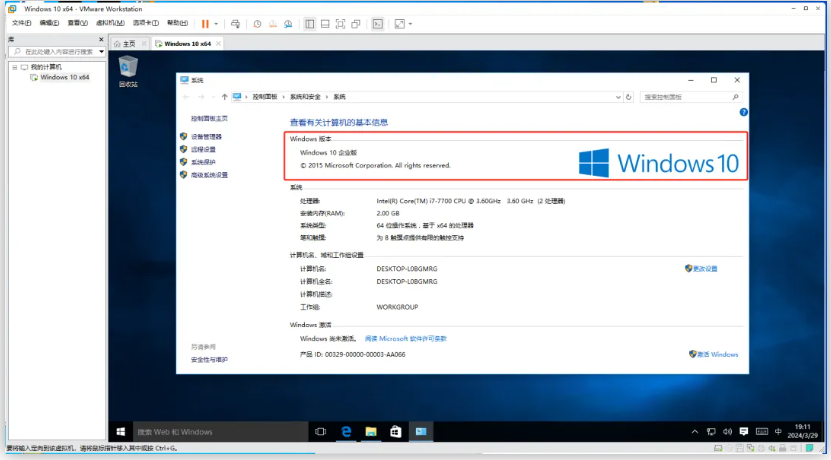Open the Store from guest taskbar
Image resolution: width=831 pixels, height=460 pixels.
pyautogui.click(x=396, y=431)
